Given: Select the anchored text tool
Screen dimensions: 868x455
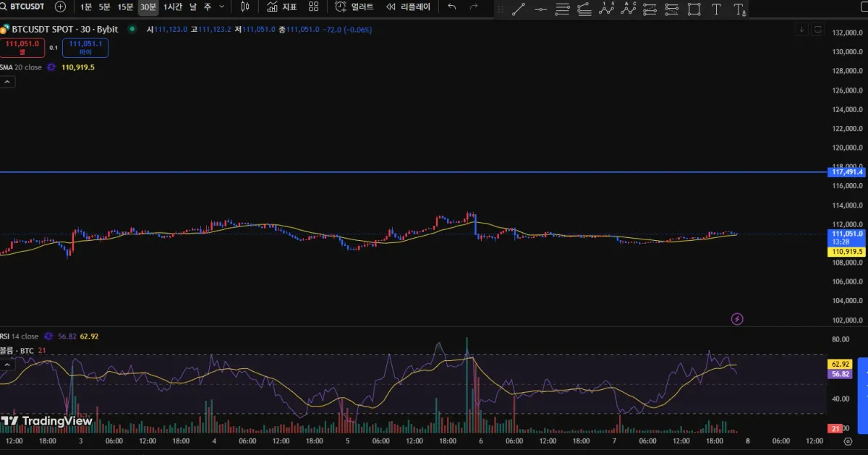Looking at the screenshot, I should 739,9.
